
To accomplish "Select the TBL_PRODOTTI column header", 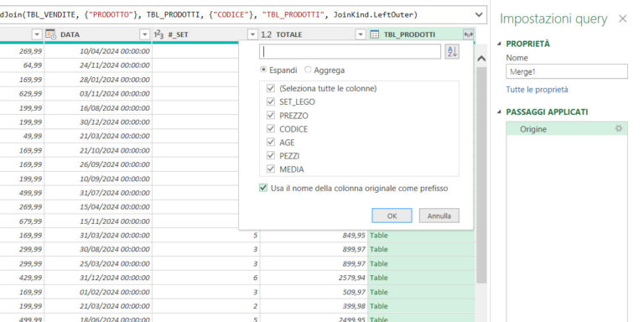I will [x=421, y=34].
